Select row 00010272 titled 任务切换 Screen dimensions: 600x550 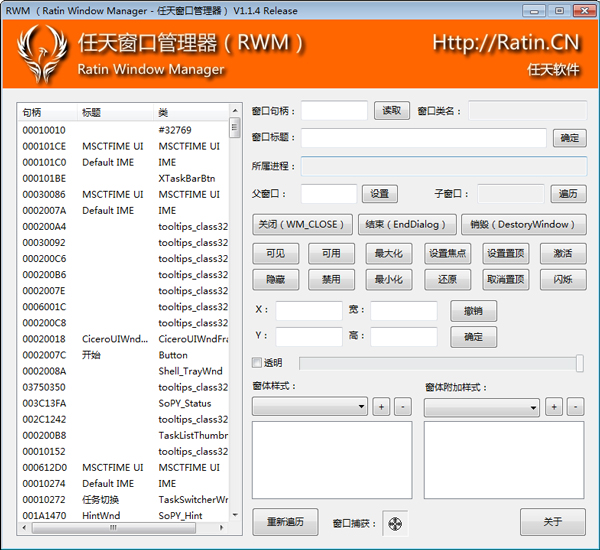[123, 500]
